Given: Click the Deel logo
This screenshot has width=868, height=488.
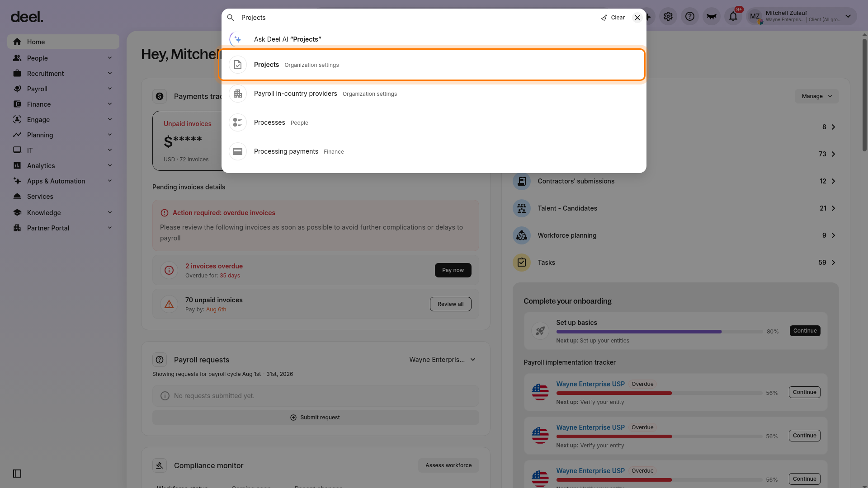Looking at the screenshot, I should (x=27, y=17).
